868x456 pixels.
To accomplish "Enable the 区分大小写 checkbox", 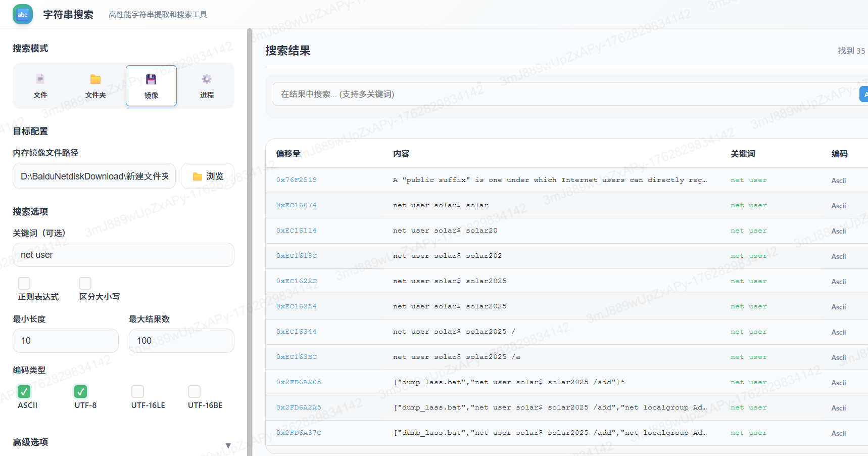I will [x=85, y=283].
